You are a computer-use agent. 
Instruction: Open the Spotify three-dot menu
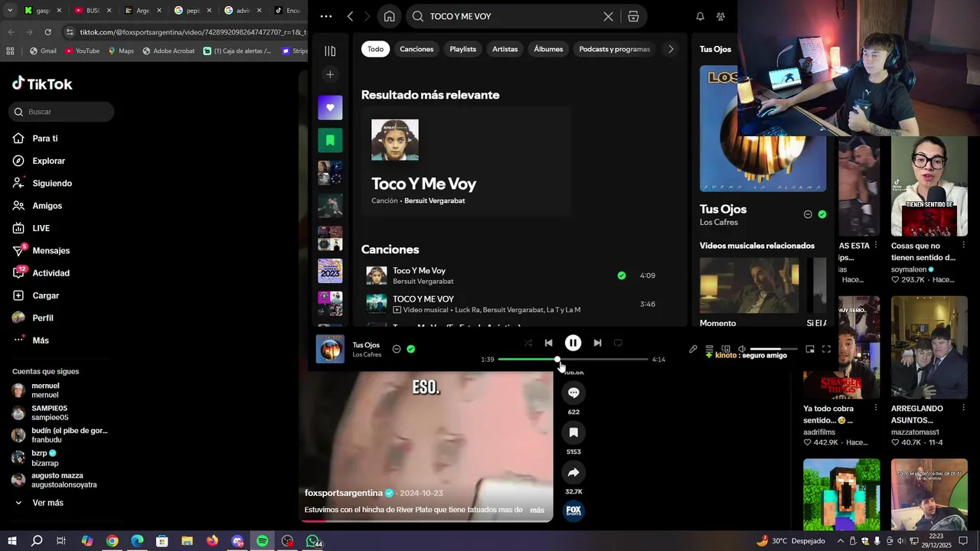326,16
